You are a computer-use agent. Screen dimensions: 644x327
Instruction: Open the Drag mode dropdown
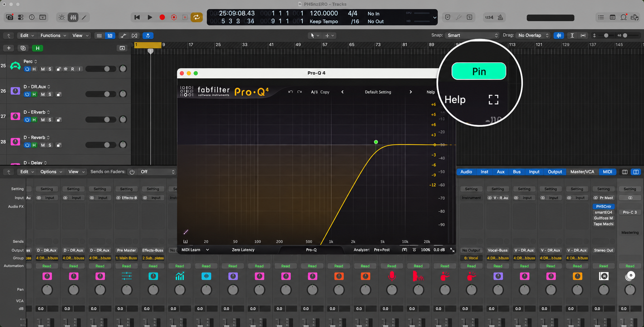pos(533,36)
